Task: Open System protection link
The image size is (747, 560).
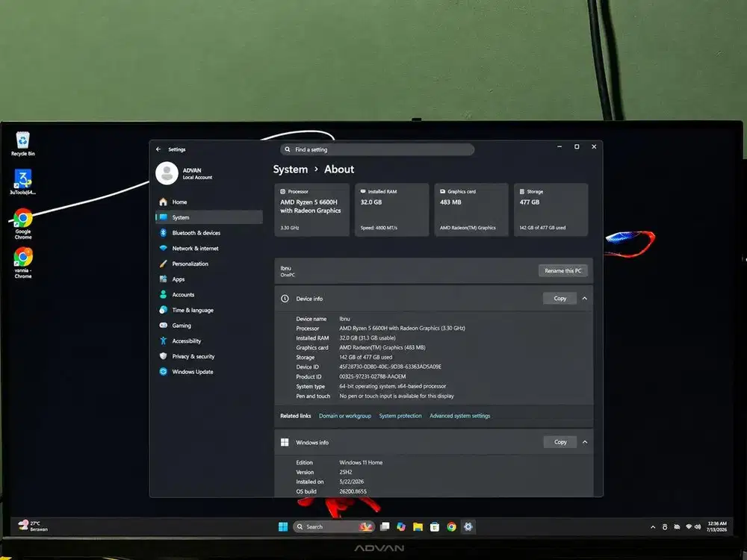Action: [x=400, y=416]
